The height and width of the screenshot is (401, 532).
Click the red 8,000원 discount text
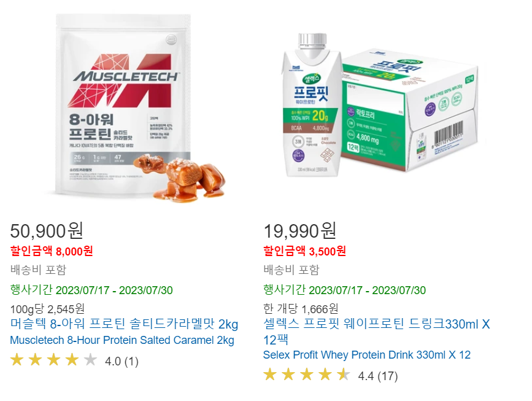coord(74,251)
